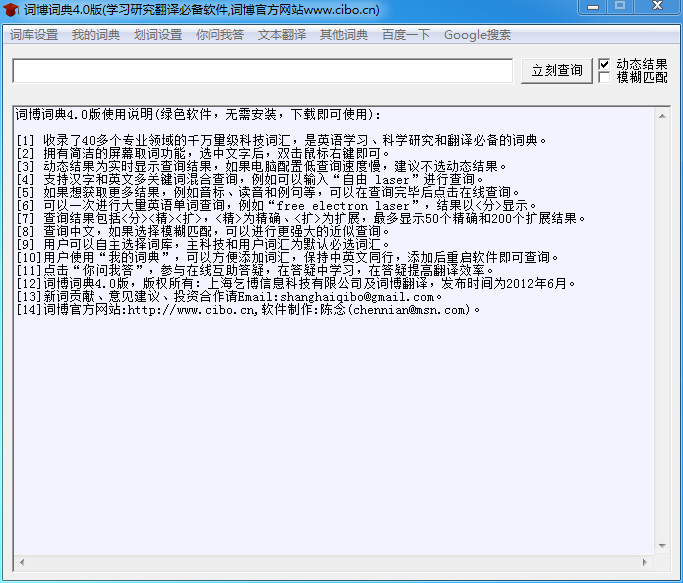Image resolution: width=683 pixels, height=583 pixels.
Task: Click the red graduation cap app icon
Action: [11, 10]
